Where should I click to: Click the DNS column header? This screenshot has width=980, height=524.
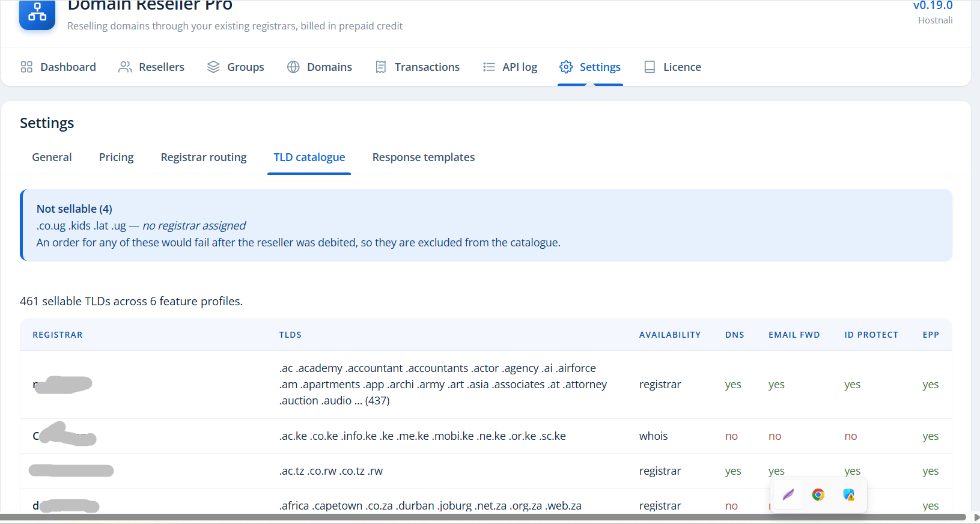[735, 335]
